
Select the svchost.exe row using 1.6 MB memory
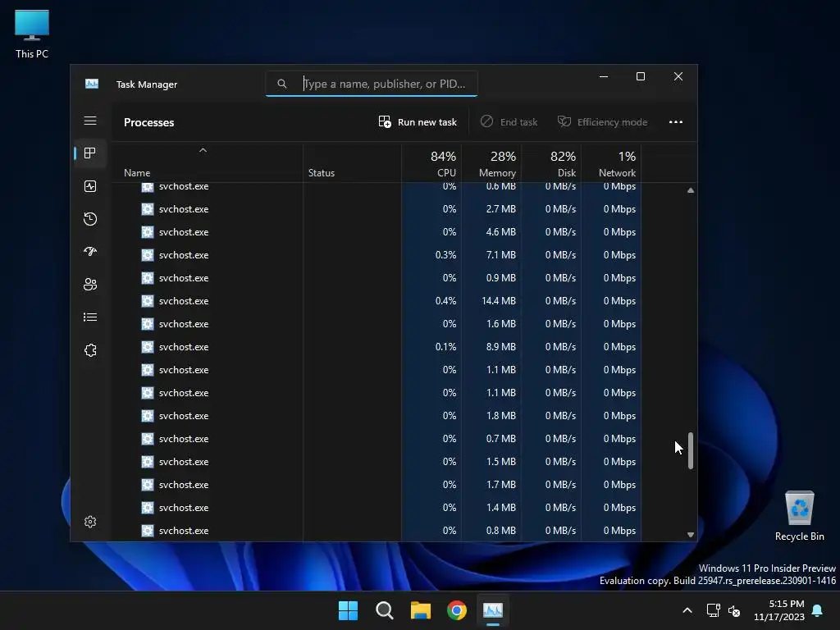(377, 324)
